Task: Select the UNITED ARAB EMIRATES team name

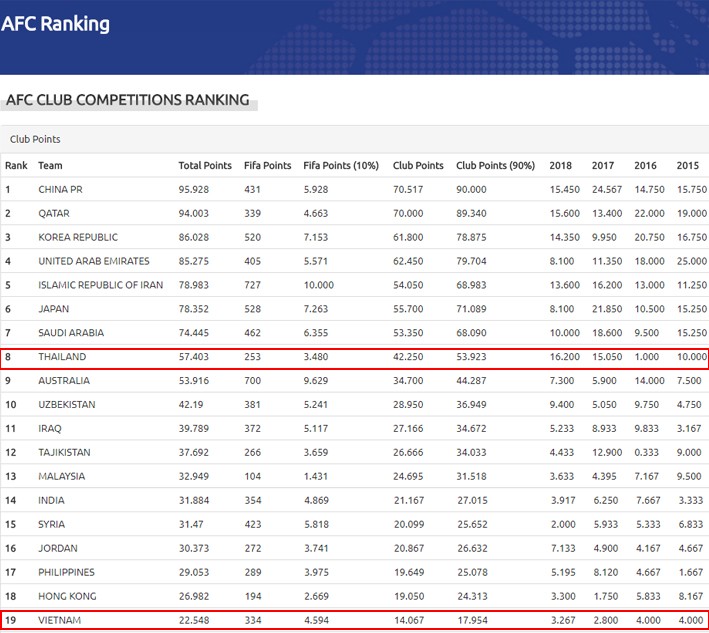Action: [x=94, y=261]
